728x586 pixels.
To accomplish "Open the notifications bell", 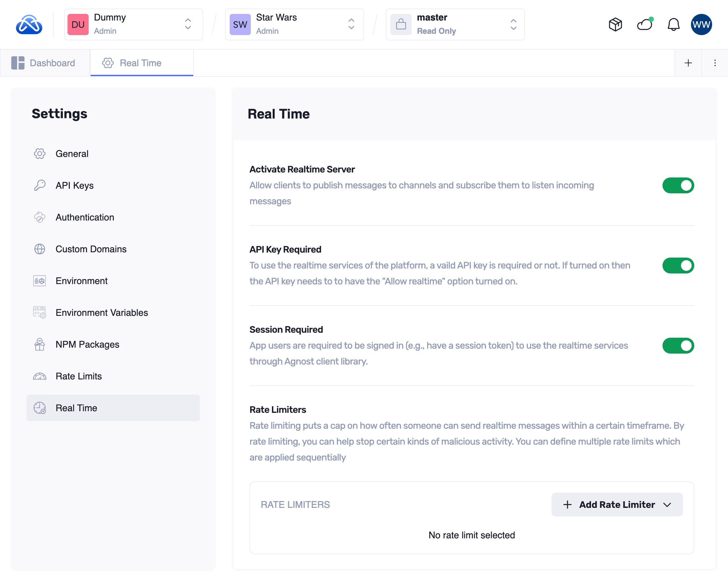I will coord(673,24).
